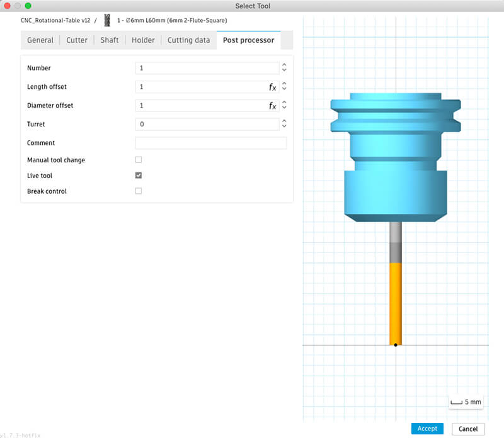Screen dimensions: 504x438
Task: Click the end mill tool icon in breadcrumb
Action: [x=106, y=20]
